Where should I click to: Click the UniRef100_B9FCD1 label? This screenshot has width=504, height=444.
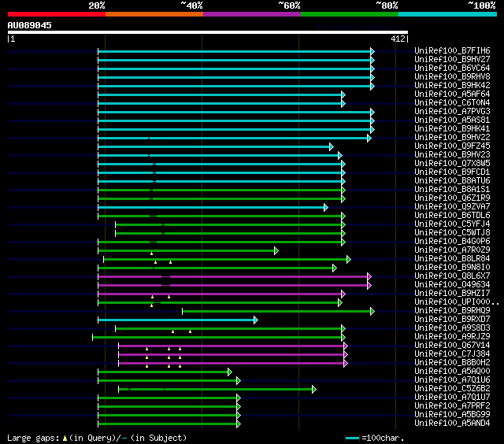pyautogui.click(x=452, y=172)
